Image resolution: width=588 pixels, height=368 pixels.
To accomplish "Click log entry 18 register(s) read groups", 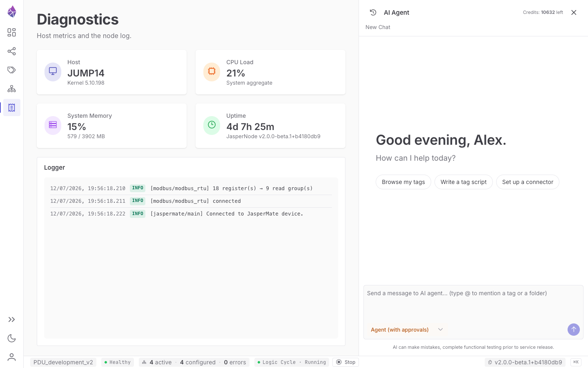I will [191, 188].
